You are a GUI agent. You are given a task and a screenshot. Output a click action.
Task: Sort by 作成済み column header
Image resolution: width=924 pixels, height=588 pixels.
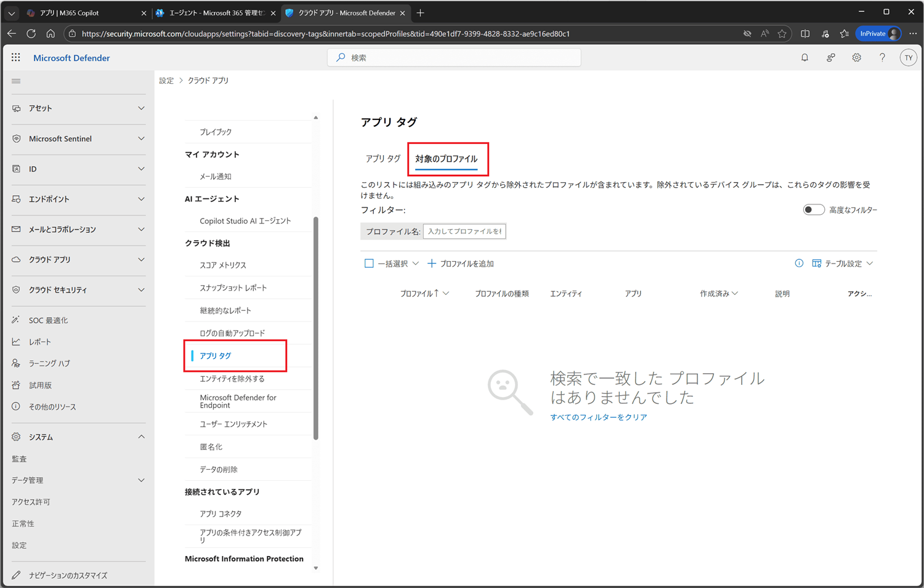click(x=718, y=294)
